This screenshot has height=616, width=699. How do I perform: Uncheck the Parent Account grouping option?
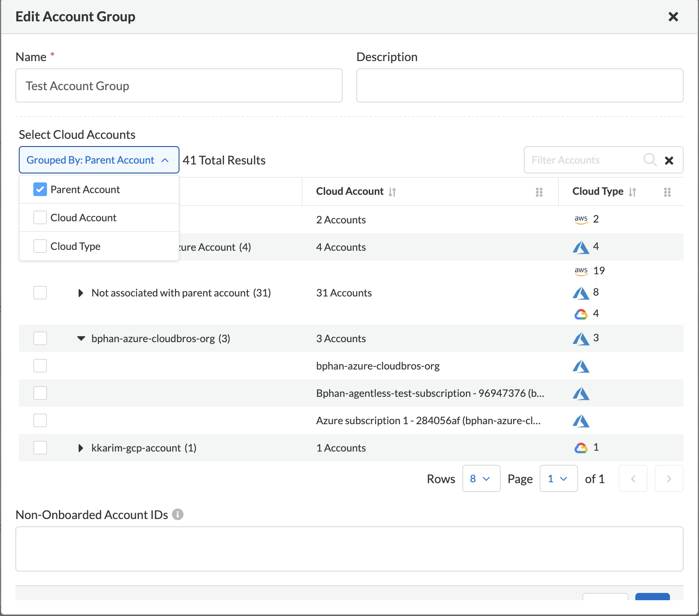tap(40, 189)
